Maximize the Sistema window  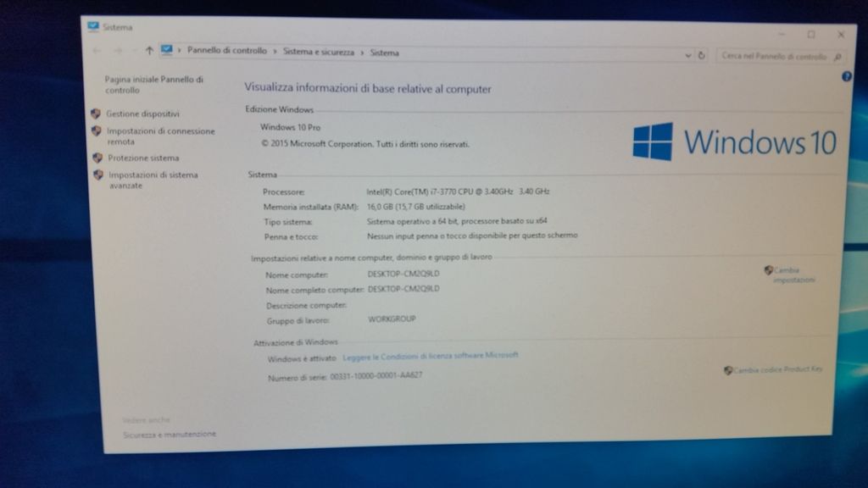tap(811, 34)
